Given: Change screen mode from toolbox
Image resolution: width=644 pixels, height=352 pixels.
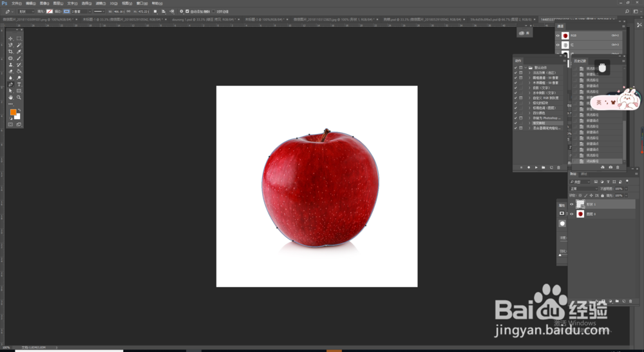Looking at the screenshot, I should tap(19, 124).
